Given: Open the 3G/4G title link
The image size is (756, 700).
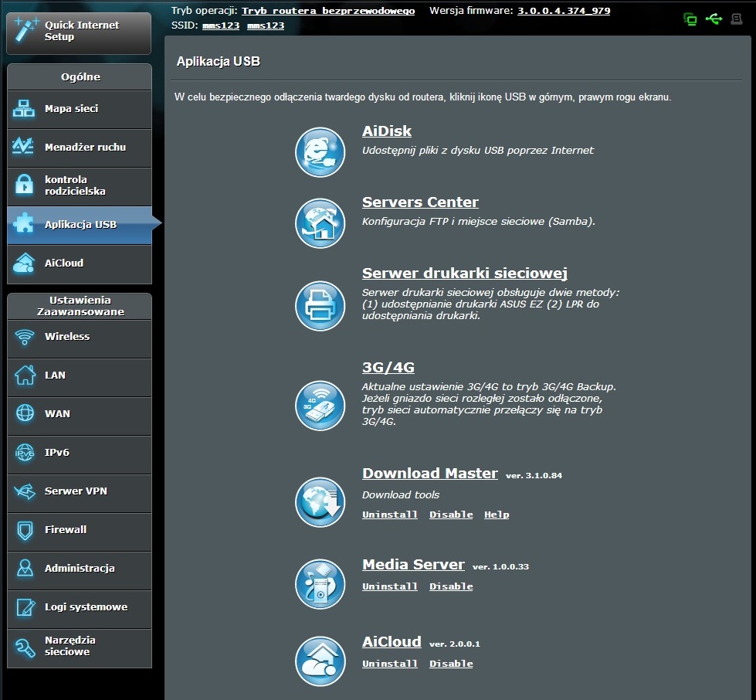Looking at the screenshot, I should [x=388, y=368].
